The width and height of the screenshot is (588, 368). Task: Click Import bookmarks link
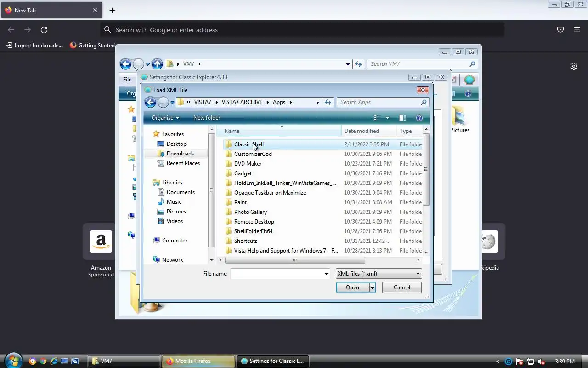click(x=35, y=45)
